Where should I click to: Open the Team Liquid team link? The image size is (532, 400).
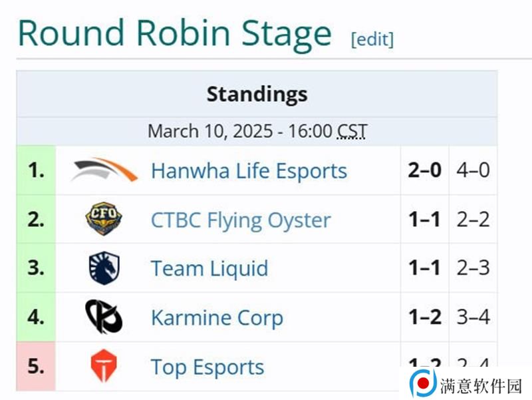coord(209,268)
